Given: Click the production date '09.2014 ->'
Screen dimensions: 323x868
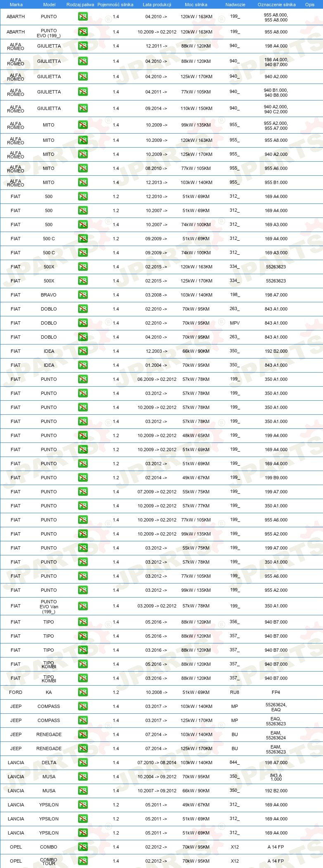Looking at the screenshot, I should [157, 108].
